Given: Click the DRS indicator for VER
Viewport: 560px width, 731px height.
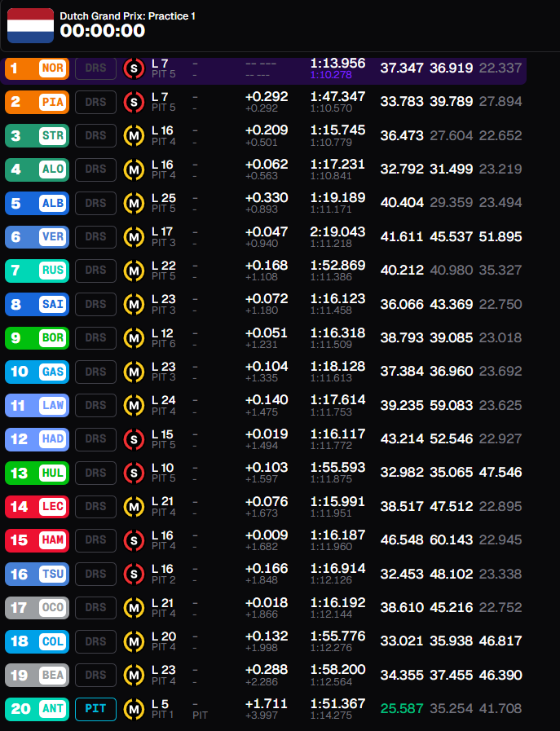Looking at the screenshot, I should pyautogui.click(x=95, y=237).
